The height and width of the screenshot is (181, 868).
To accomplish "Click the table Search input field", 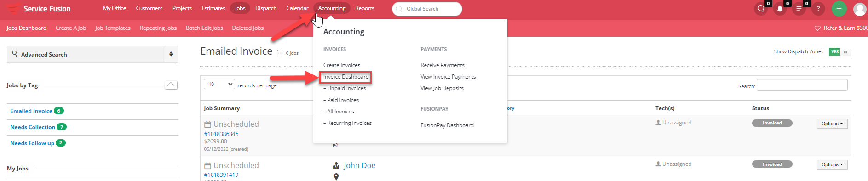I will point(802,85).
